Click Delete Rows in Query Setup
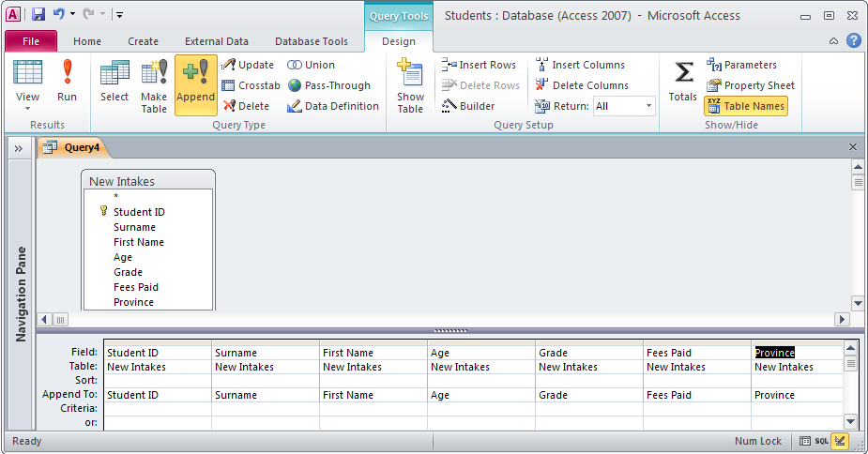The height and width of the screenshot is (454, 868). (x=480, y=85)
